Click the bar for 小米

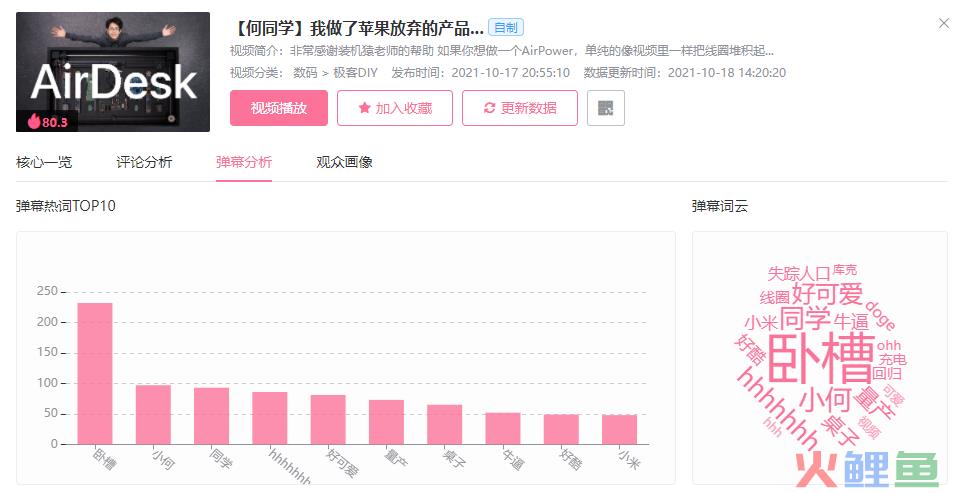(620, 429)
